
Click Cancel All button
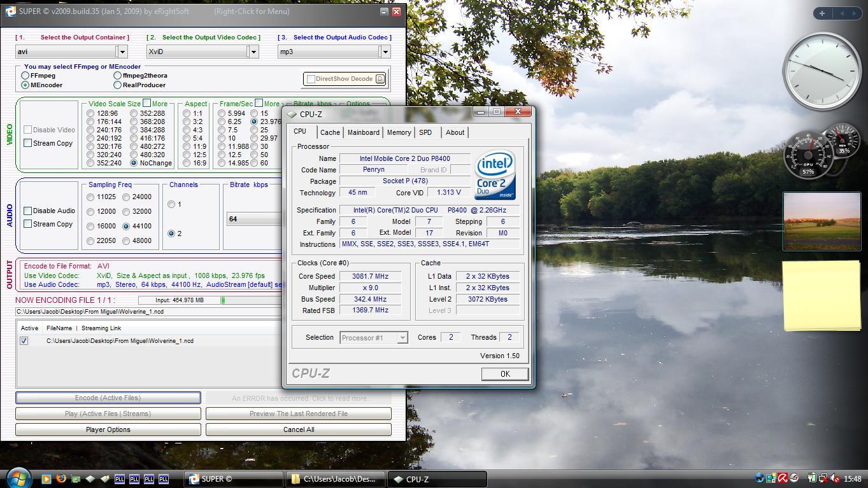point(298,429)
